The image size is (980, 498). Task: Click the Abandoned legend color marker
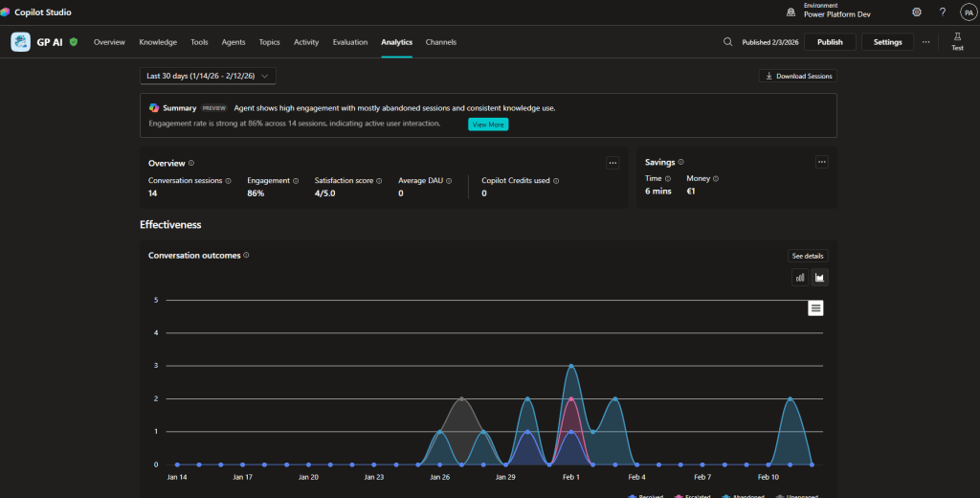(x=726, y=496)
